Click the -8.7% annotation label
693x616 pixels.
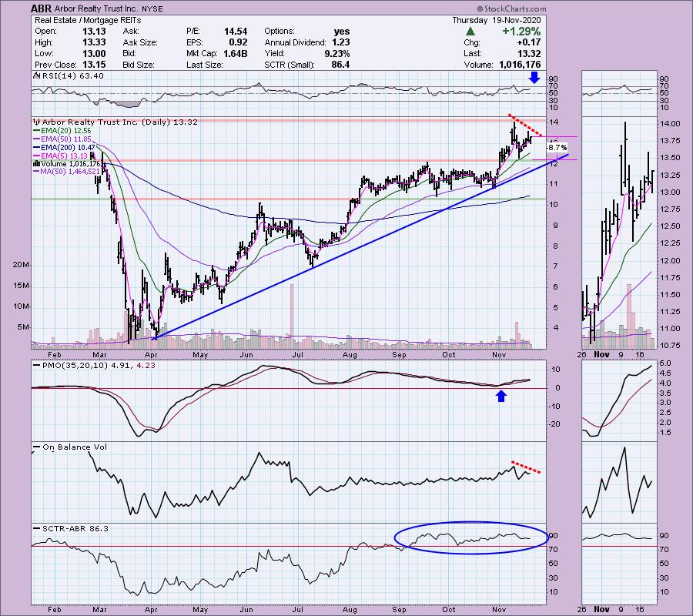(x=557, y=148)
